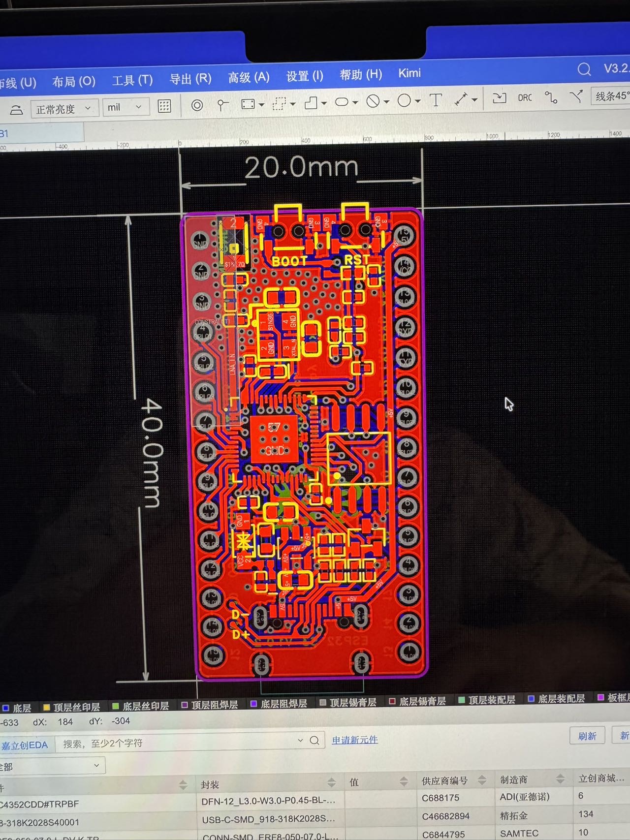Click the 申请新元件 link
The width and height of the screenshot is (630, 840).
click(354, 740)
